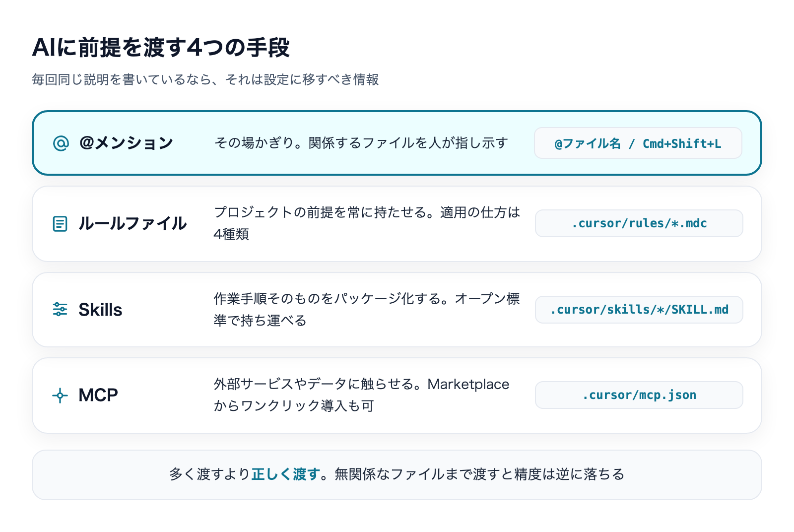The image size is (794, 532).
Task: Click the .cursor/skills/*/SKILL.md code chip
Action: click(x=639, y=310)
